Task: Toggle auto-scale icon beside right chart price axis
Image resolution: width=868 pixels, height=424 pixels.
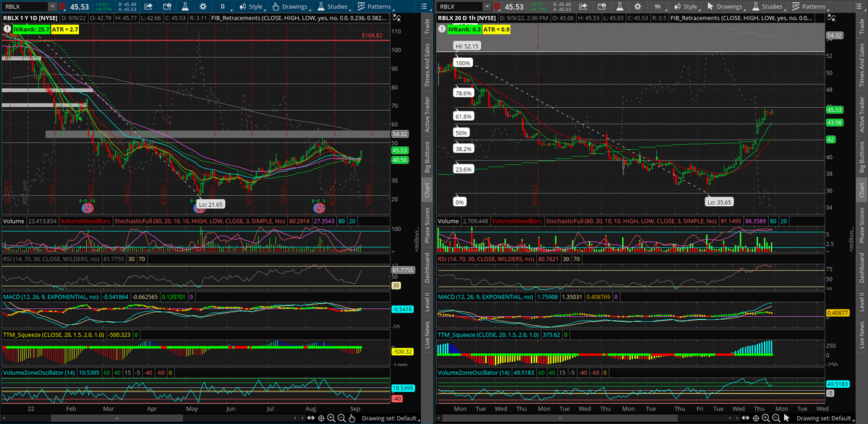Action: point(830,17)
